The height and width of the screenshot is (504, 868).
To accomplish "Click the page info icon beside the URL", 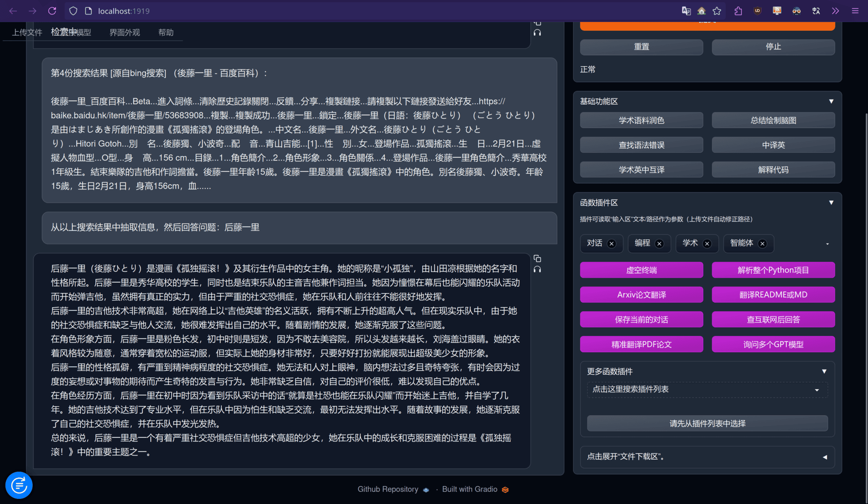I will pos(88,11).
